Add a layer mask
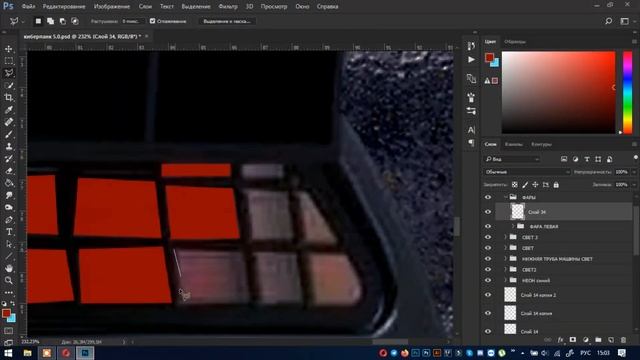Screen dimensions: 640x360 pos(573,340)
